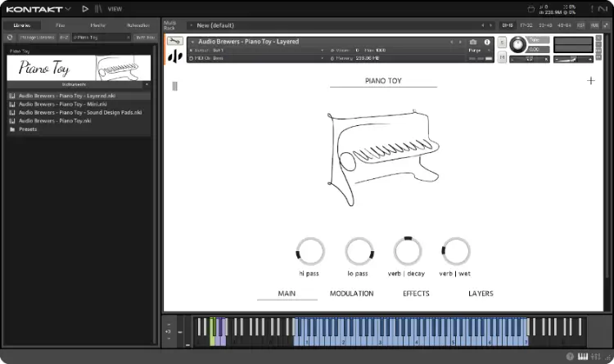The image size is (614, 364).
Task: Click the Instr Nav button
Action: click(x=145, y=38)
